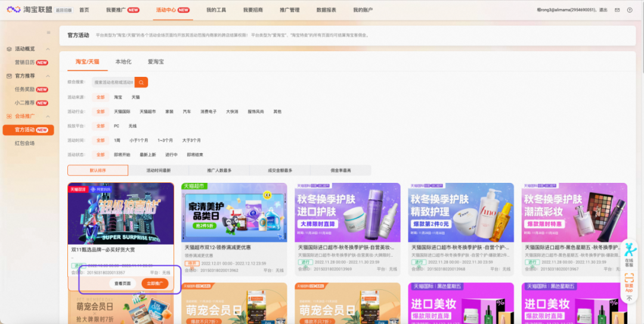The height and width of the screenshot is (324, 644).
Task: Filter 活动来源 by 天猫
Action: 135,97
